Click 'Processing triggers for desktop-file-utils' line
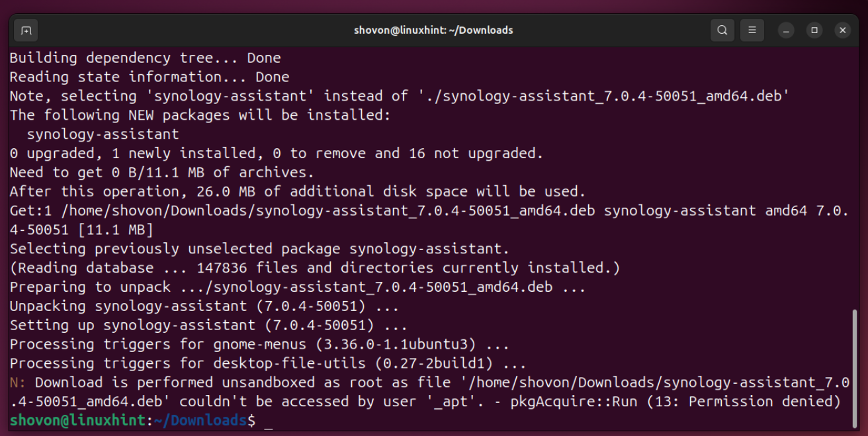Image resolution: width=868 pixels, height=436 pixels. point(268,364)
